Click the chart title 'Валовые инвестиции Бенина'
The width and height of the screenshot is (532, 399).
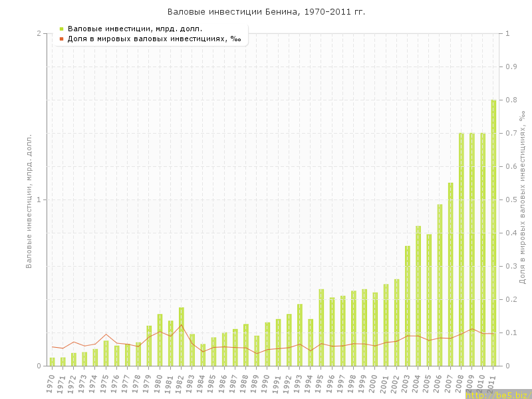266,12
